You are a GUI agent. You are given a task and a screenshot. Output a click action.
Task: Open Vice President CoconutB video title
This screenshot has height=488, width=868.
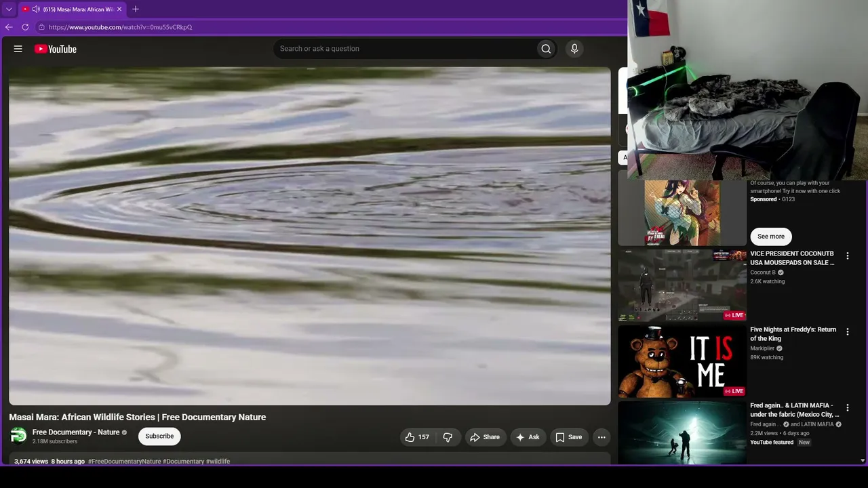click(792, 258)
